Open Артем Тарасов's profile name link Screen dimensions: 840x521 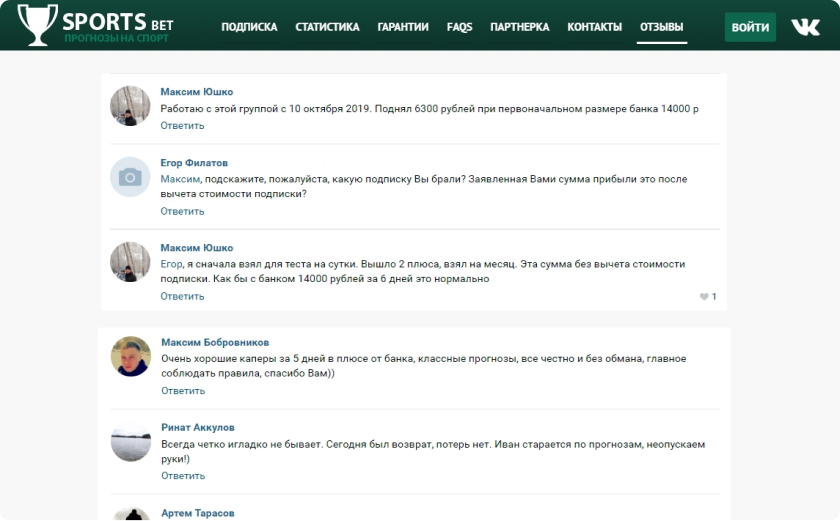pos(198,513)
